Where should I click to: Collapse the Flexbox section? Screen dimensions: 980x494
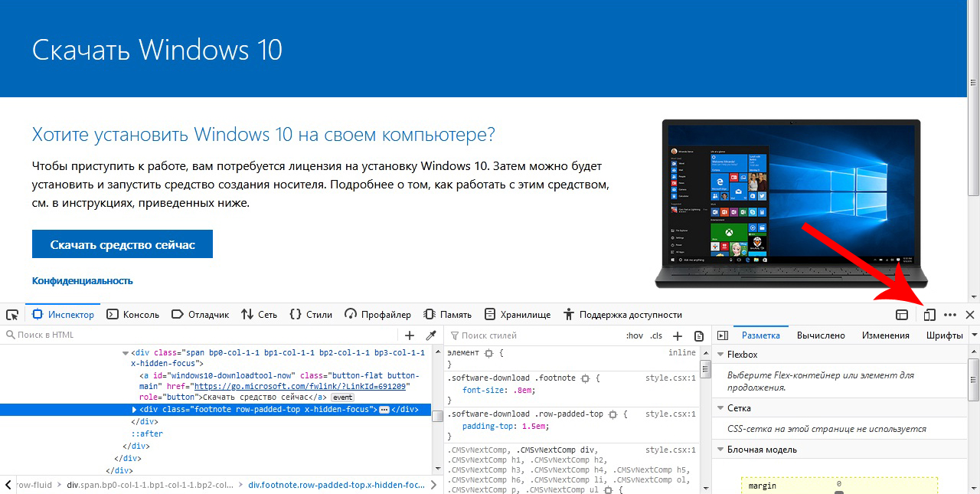(x=720, y=355)
